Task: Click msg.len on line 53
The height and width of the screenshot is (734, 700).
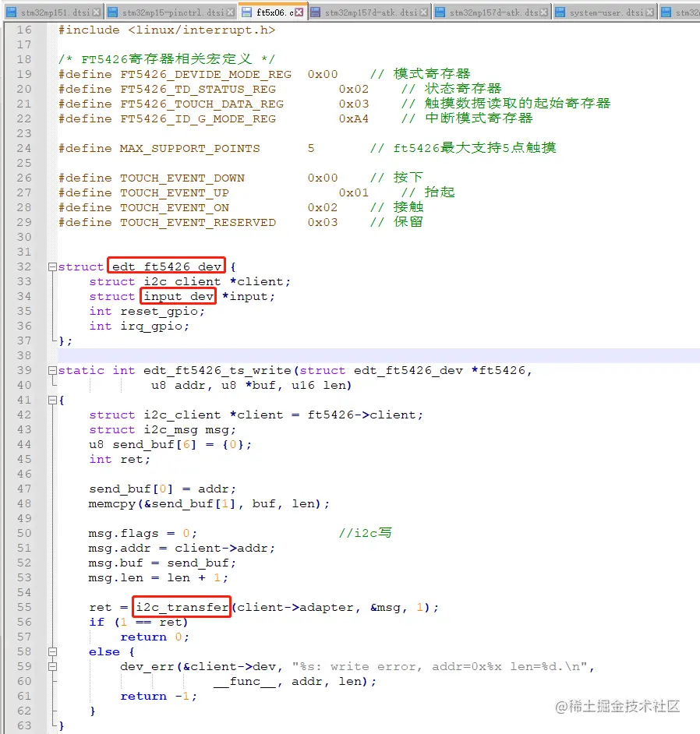Action: coord(115,578)
